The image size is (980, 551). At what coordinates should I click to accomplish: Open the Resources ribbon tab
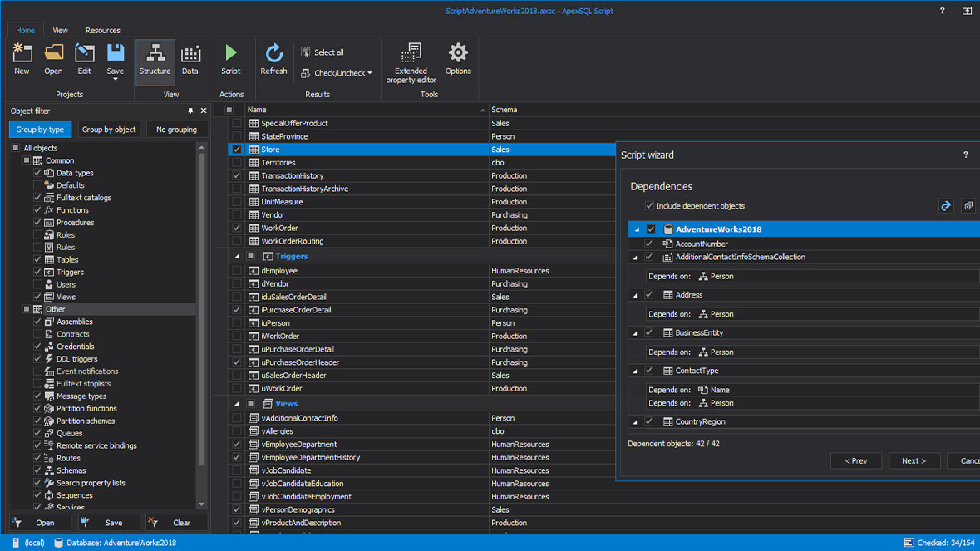[x=103, y=30]
